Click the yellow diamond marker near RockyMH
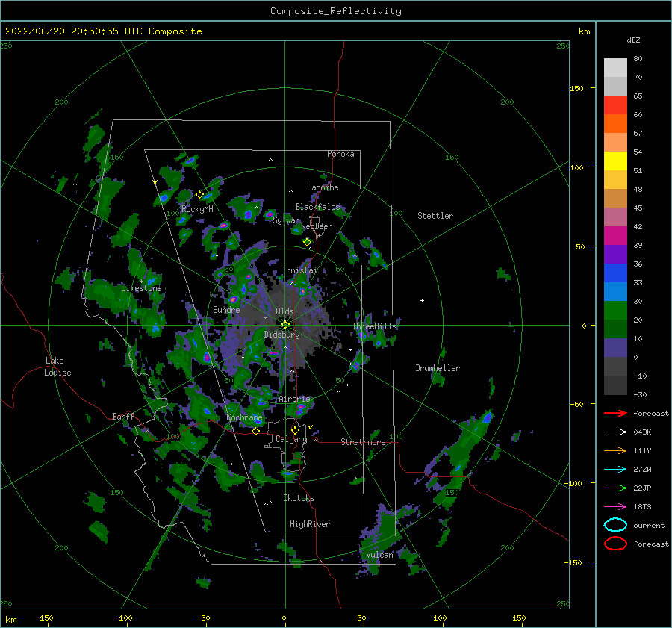672x628 pixels. click(x=199, y=195)
